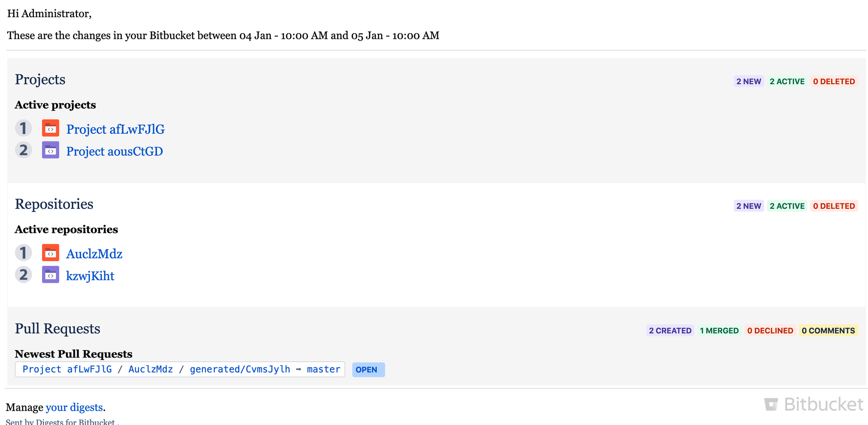Click the purple repository icon for kzwjKiht
Image resolution: width=868 pixels, height=425 pixels.
pos(50,275)
